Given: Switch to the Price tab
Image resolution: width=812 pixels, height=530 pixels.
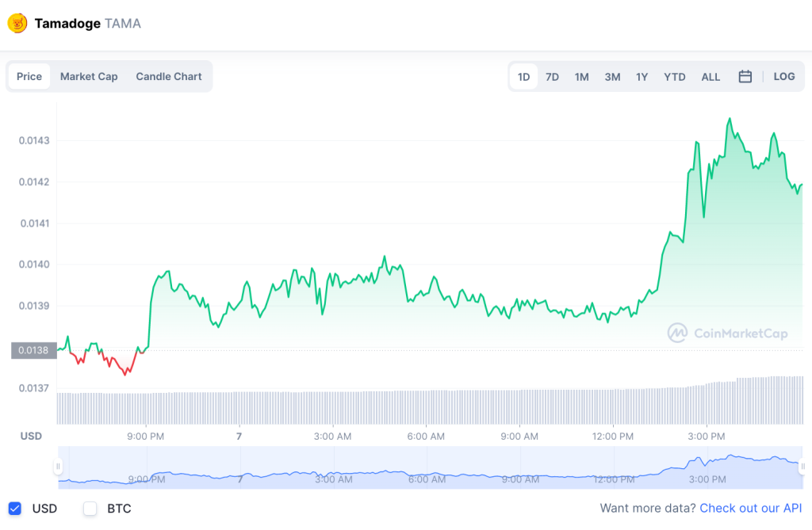Looking at the screenshot, I should pyautogui.click(x=29, y=77).
